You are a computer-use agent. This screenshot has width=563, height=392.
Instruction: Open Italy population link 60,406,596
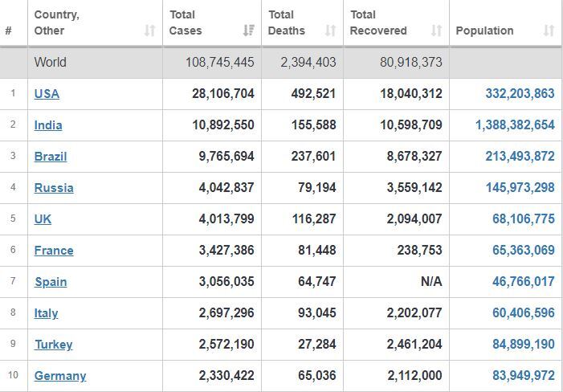coord(524,312)
